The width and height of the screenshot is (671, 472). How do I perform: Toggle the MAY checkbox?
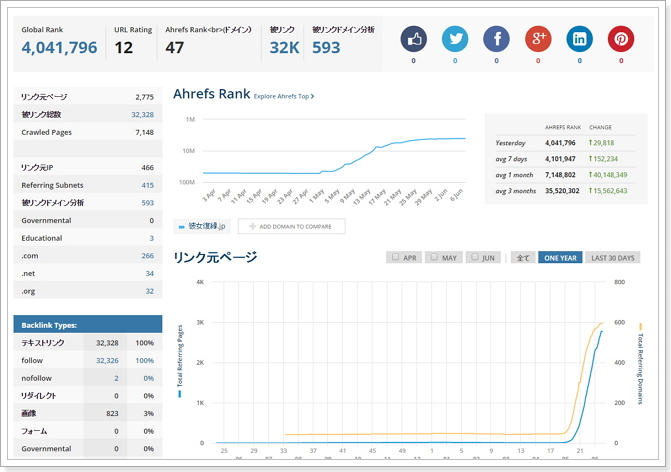click(x=434, y=257)
